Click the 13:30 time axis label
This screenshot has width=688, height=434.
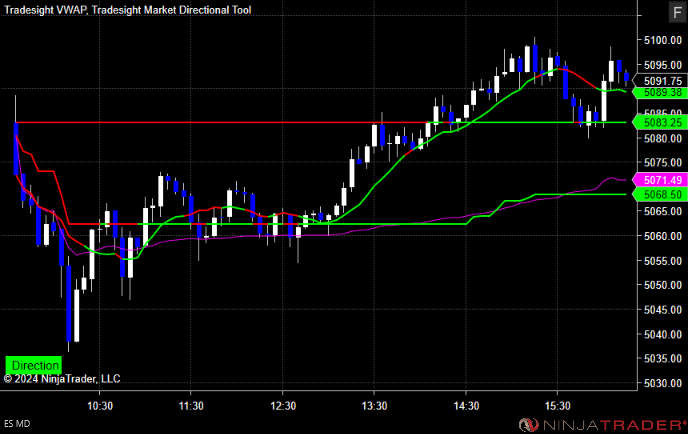tap(374, 406)
